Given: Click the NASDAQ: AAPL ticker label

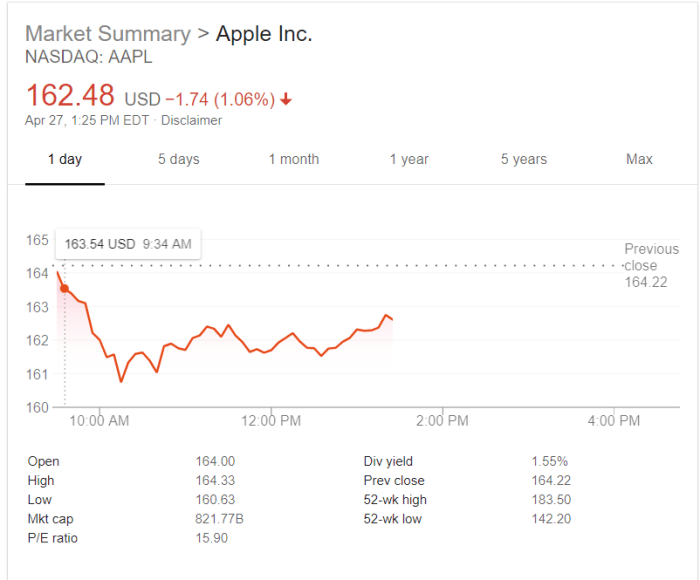Looking at the screenshot, I should 89,57.
